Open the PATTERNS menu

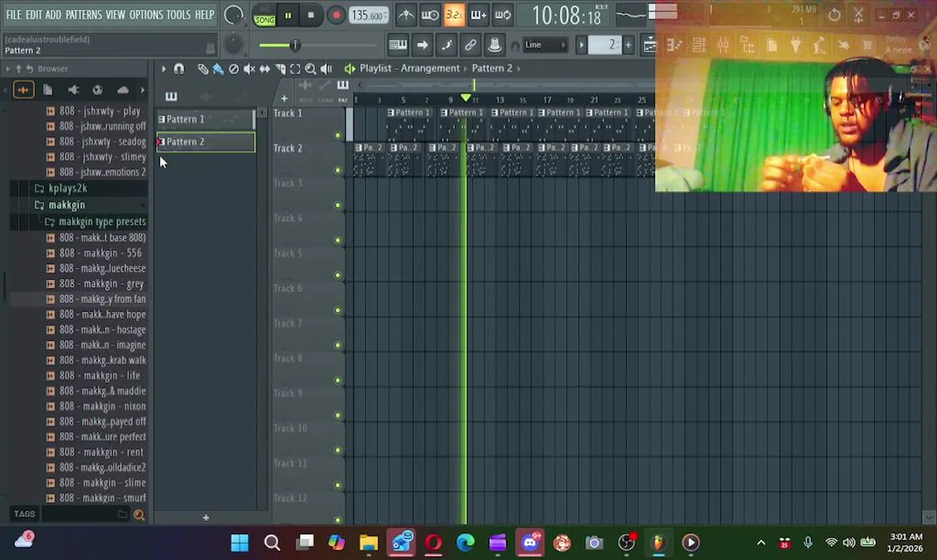tap(83, 15)
